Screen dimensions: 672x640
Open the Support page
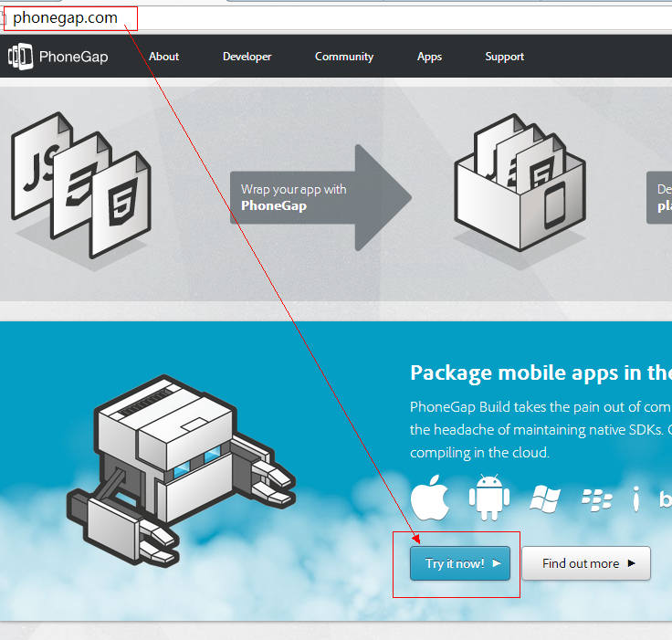pos(505,57)
